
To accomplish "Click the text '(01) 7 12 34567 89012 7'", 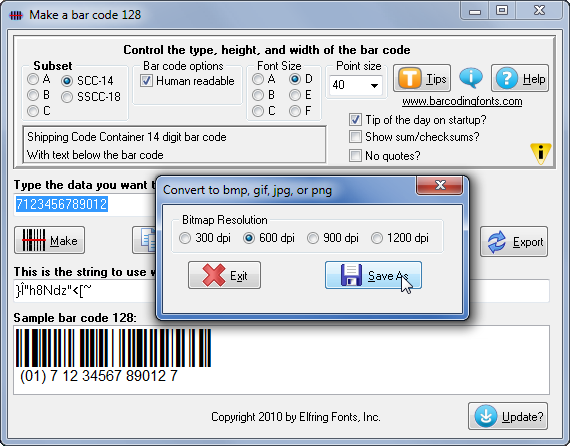I will [x=99, y=375].
